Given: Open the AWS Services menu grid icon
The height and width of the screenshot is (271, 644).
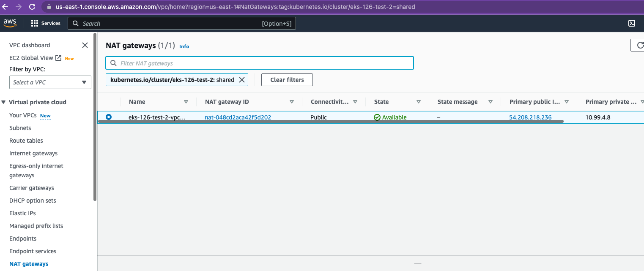Looking at the screenshot, I should click(x=34, y=23).
